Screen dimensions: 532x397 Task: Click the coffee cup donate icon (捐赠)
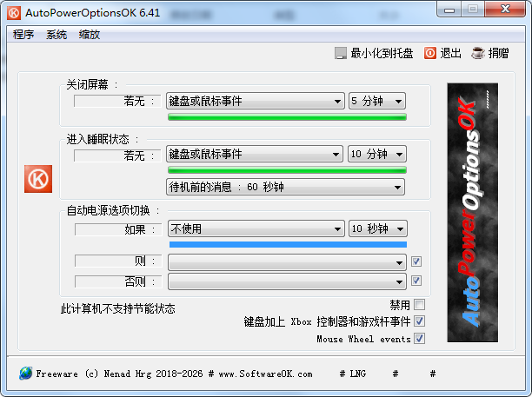click(x=477, y=54)
